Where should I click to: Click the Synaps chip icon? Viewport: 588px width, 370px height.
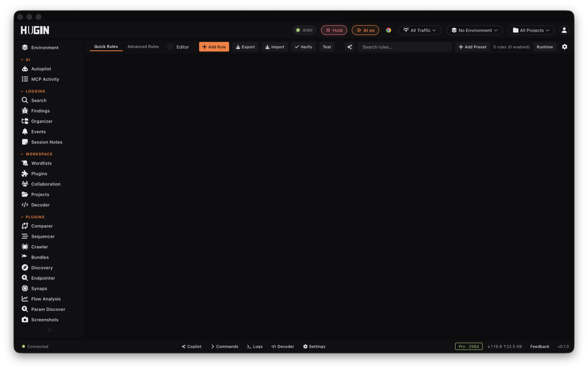pos(25,288)
